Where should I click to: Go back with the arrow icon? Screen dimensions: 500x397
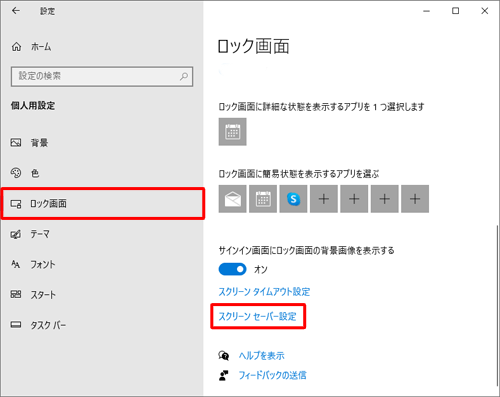coord(16,11)
